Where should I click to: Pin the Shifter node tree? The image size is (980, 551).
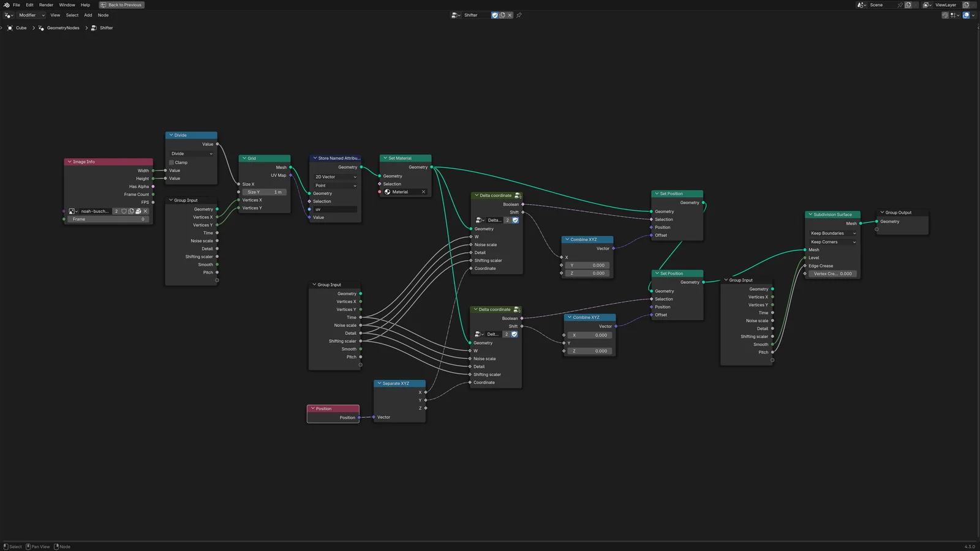[519, 15]
